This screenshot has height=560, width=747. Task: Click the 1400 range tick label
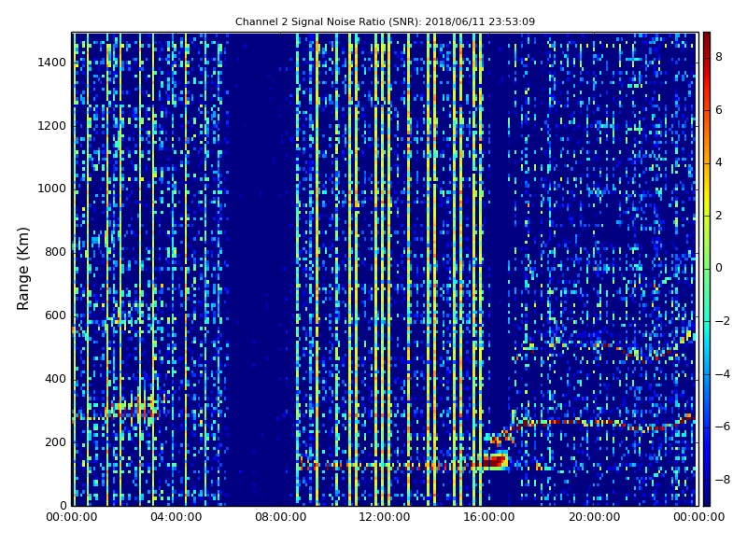click(x=52, y=63)
